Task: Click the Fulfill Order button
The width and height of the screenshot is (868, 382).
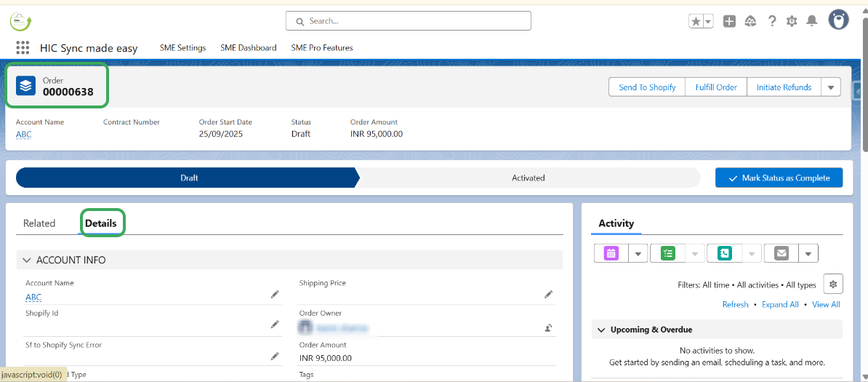Action: pyautogui.click(x=716, y=87)
